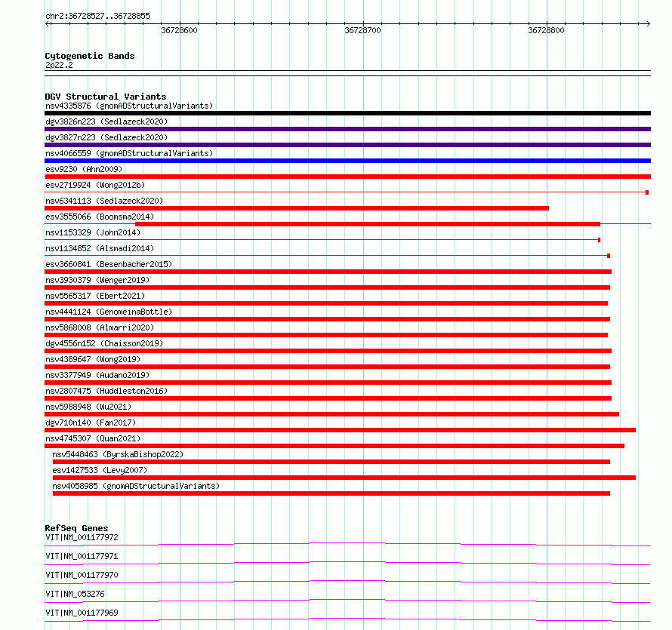This screenshot has width=672, height=630.
Task: Select the RefSeq Genes track title
Action: click(x=76, y=528)
